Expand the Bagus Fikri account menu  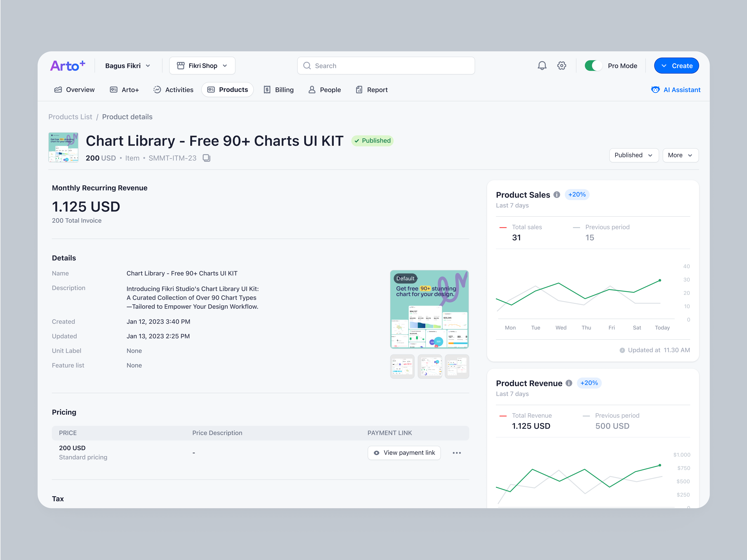[127, 65]
